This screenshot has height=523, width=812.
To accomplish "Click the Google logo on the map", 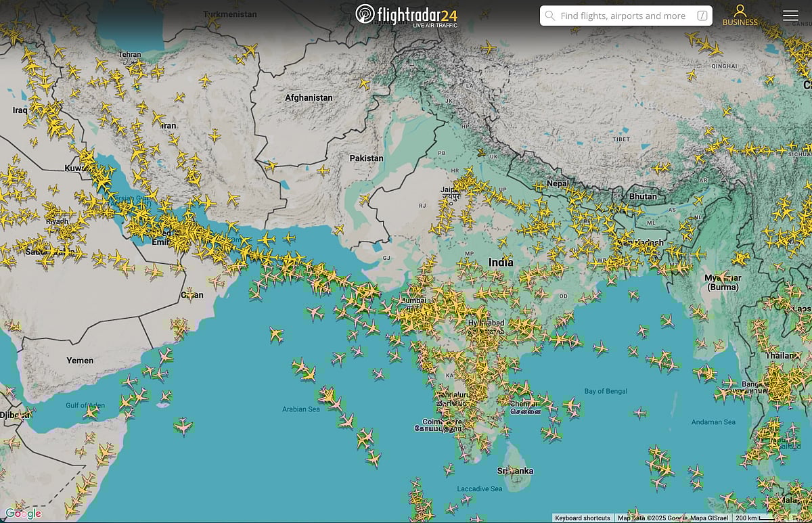I will pyautogui.click(x=23, y=514).
